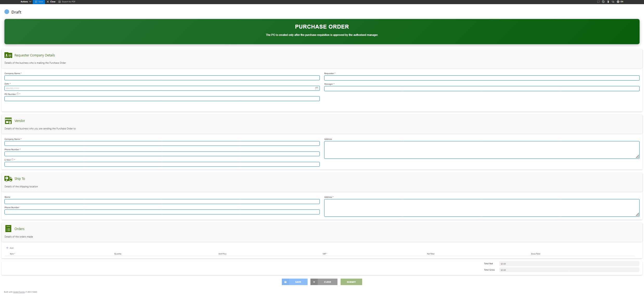Click the PO Number info icon

click(x=18, y=94)
